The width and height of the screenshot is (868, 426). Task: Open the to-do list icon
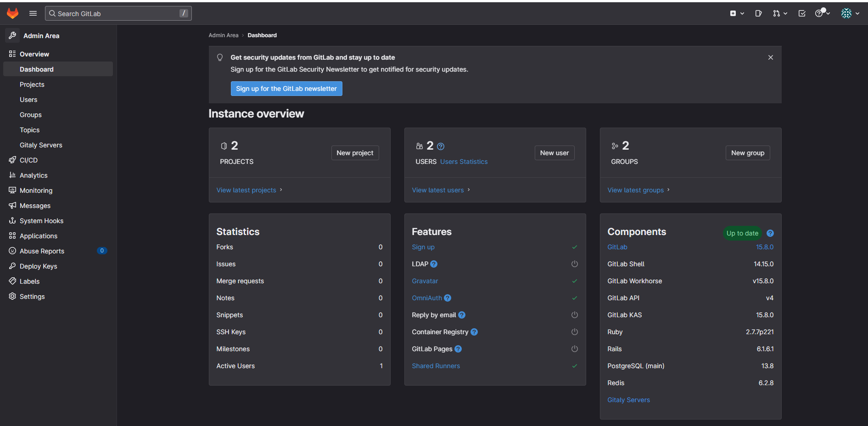[x=802, y=13]
